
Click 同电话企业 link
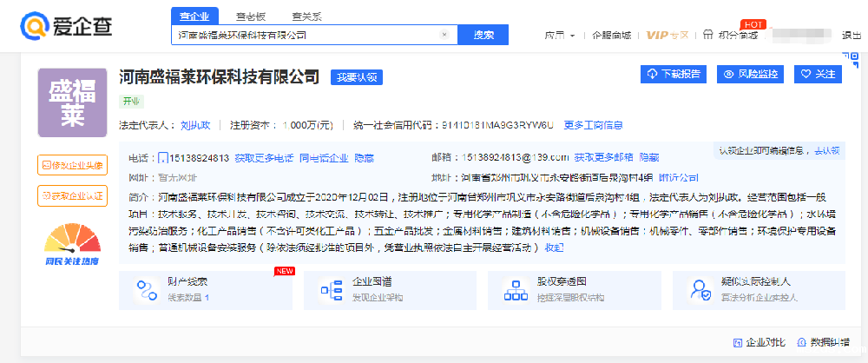324,158
